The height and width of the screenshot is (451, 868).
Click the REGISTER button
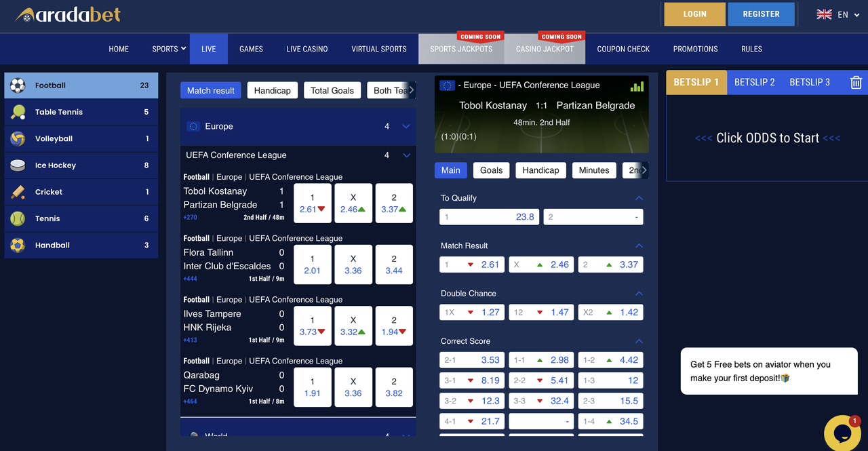(761, 14)
